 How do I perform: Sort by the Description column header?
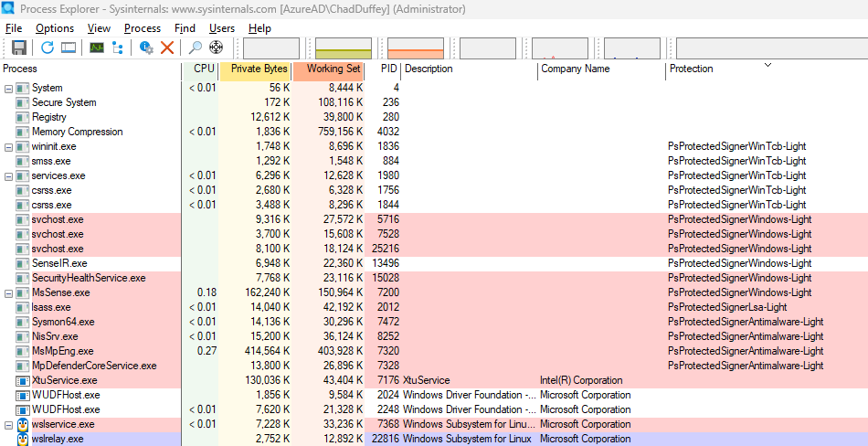click(469, 69)
